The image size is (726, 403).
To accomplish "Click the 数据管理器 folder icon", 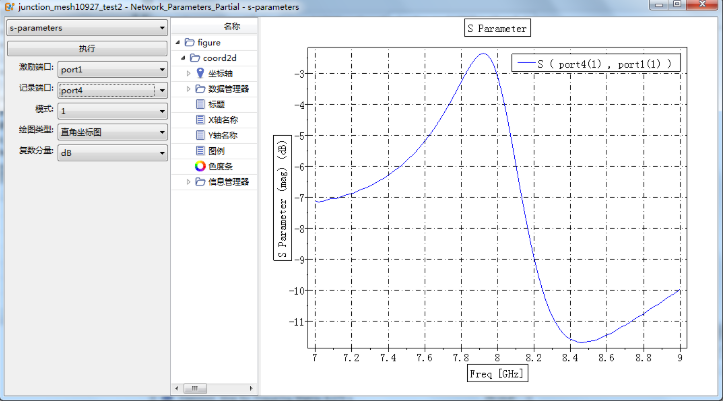I will pyautogui.click(x=201, y=89).
